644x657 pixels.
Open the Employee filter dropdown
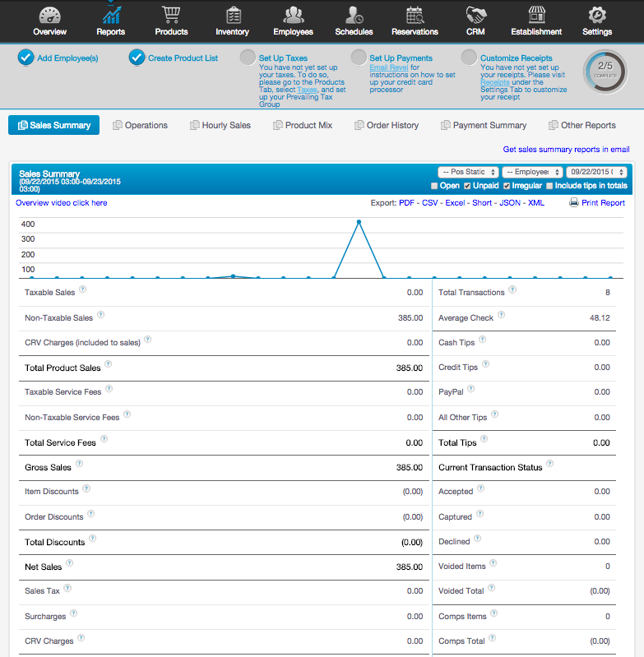tap(532, 172)
